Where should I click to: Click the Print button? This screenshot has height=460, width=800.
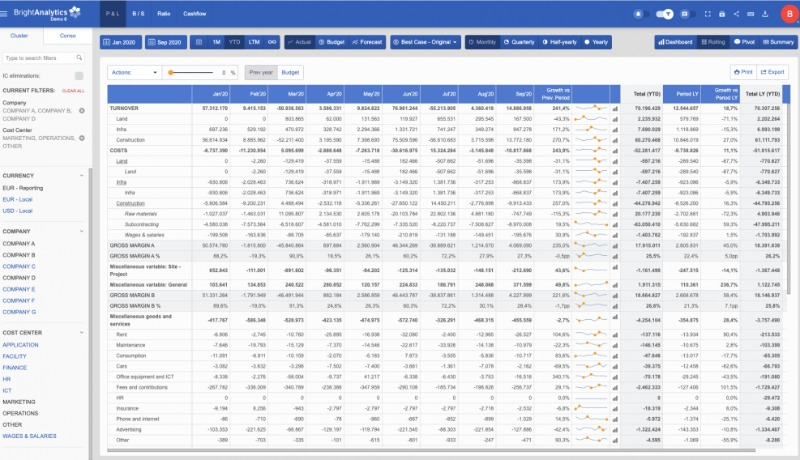click(x=743, y=72)
